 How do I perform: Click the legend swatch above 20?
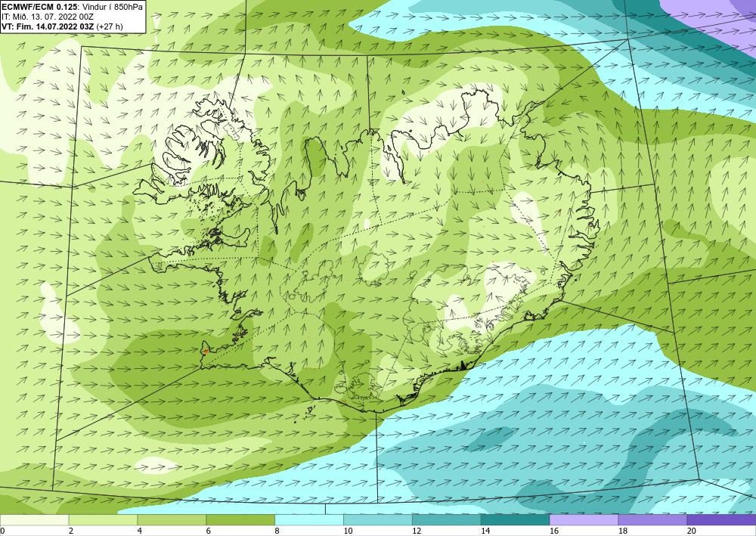click(721, 520)
